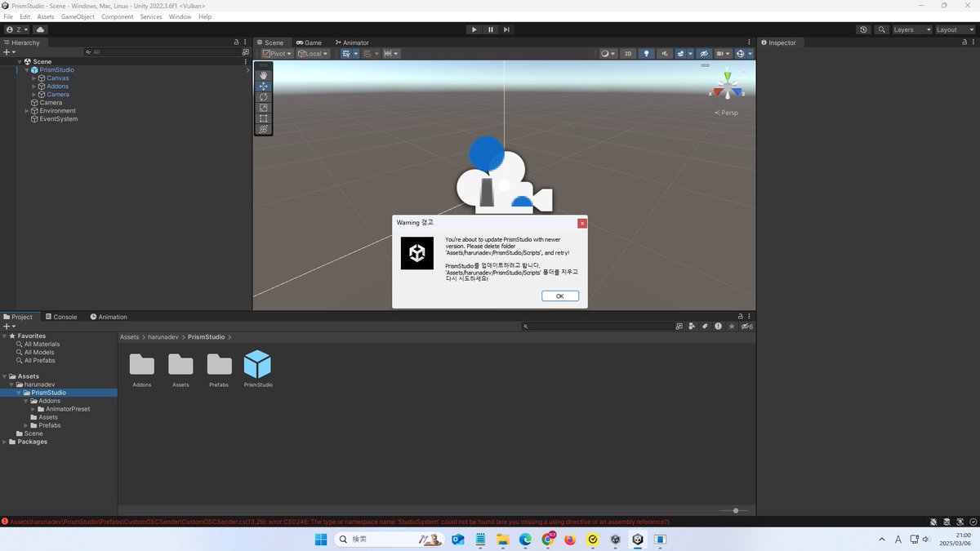Toggle 2D view mode in Scene

628,53
